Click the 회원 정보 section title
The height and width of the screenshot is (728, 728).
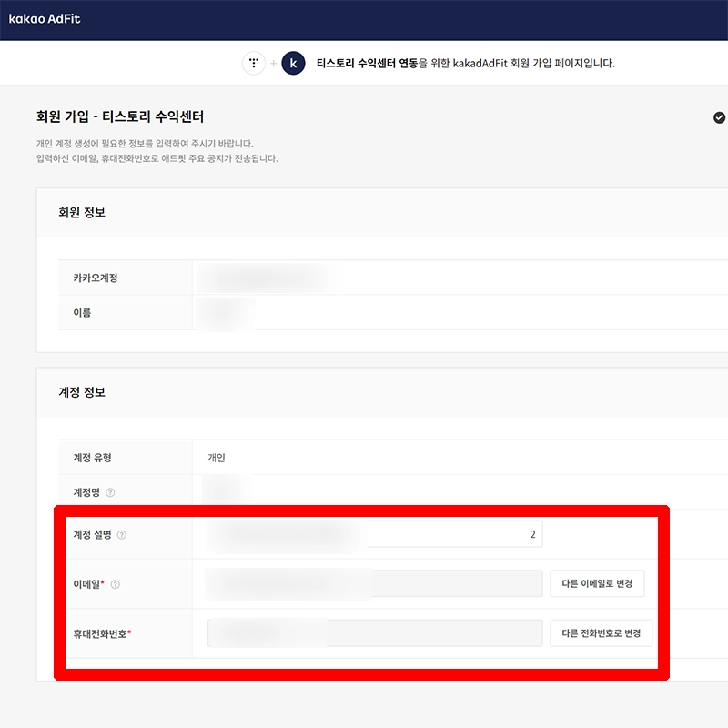click(x=82, y=213)
